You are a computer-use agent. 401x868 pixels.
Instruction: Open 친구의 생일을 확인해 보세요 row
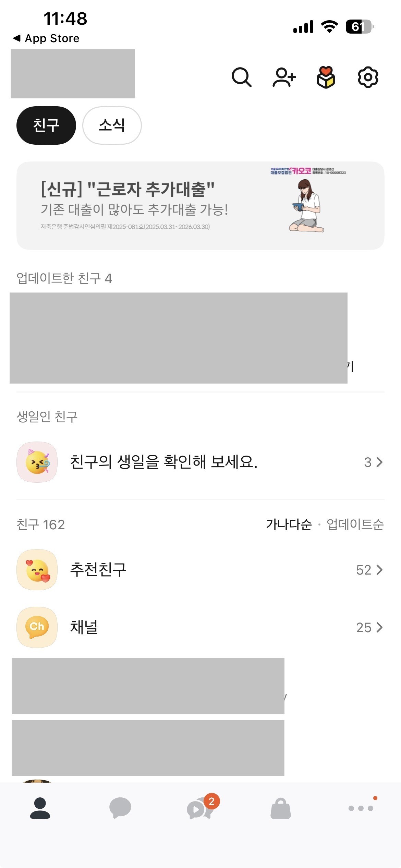coord(164,462)
